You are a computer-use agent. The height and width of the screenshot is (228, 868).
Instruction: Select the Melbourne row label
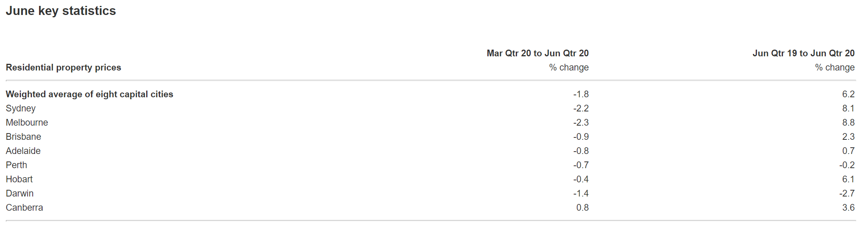coord(27,122)
